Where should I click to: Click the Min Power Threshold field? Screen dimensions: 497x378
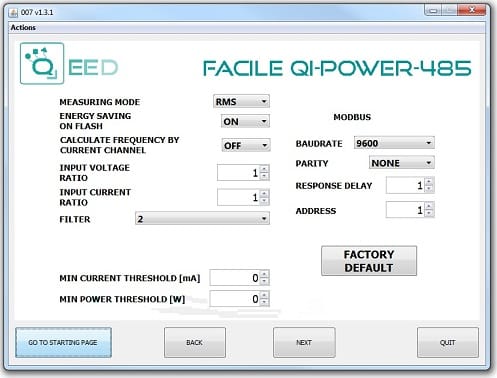pos(235,299)
